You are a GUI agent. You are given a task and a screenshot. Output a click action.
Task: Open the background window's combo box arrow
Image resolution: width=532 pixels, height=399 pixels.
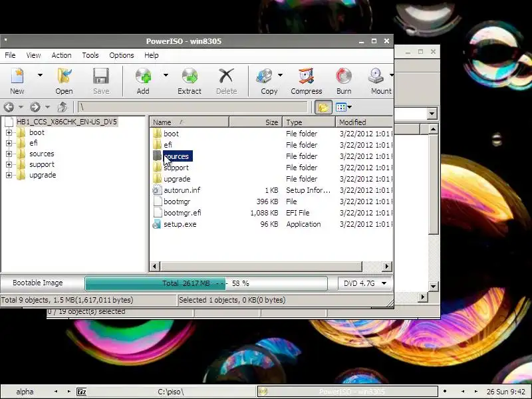tap(432, 114)
